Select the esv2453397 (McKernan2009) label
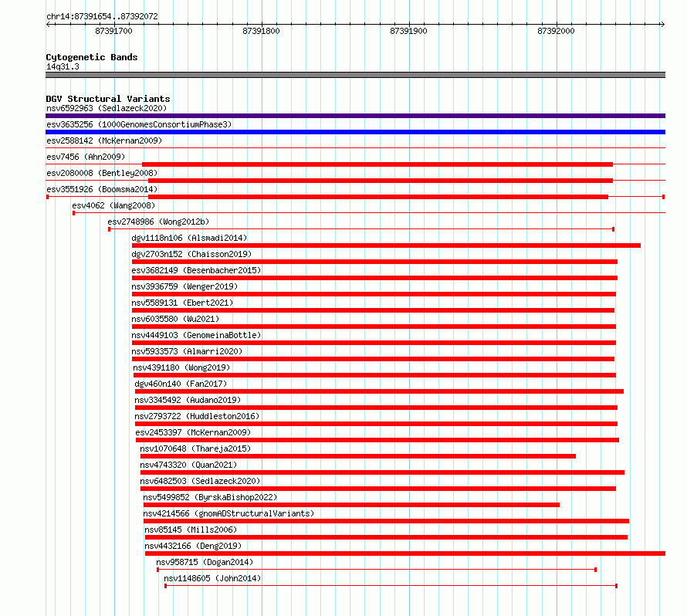The width and height of the screenshot is (687, 616). [x=193, y=432]
